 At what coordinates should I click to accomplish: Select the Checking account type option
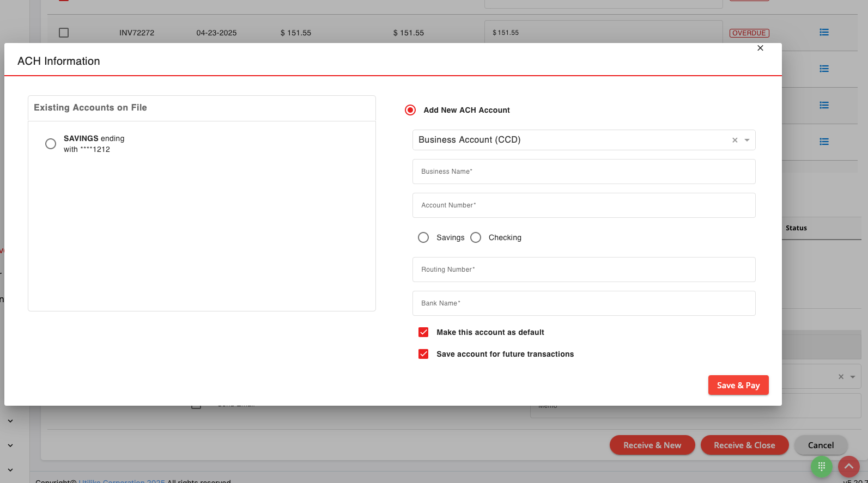tap(476, 237)
